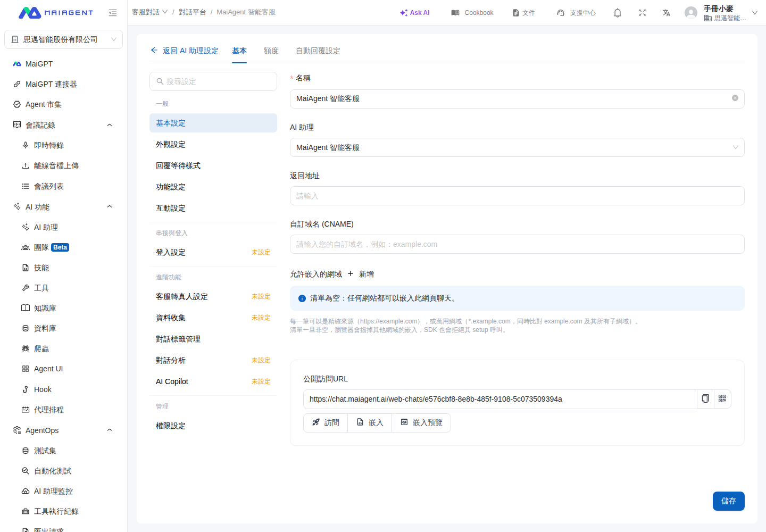Click the 嵌入預覽 button

coord(421,422)
